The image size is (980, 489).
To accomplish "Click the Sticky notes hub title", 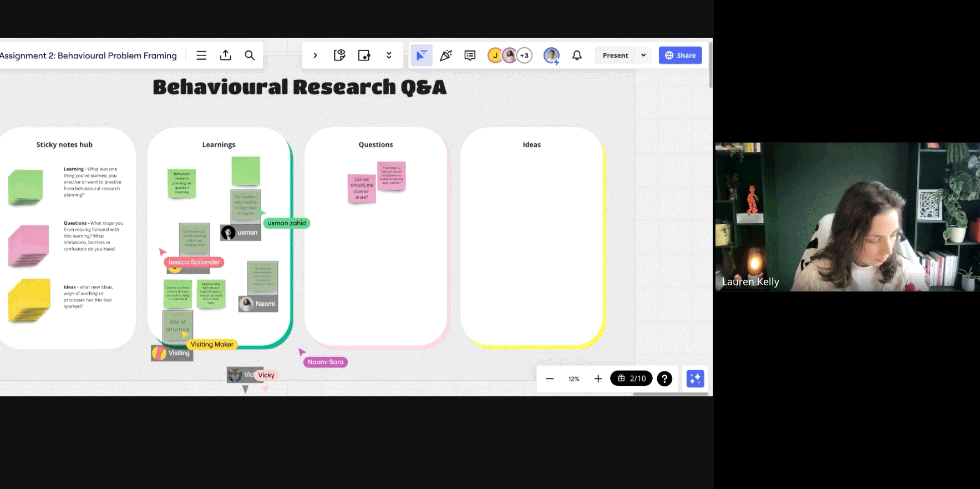I will click(x=64, y=145).
